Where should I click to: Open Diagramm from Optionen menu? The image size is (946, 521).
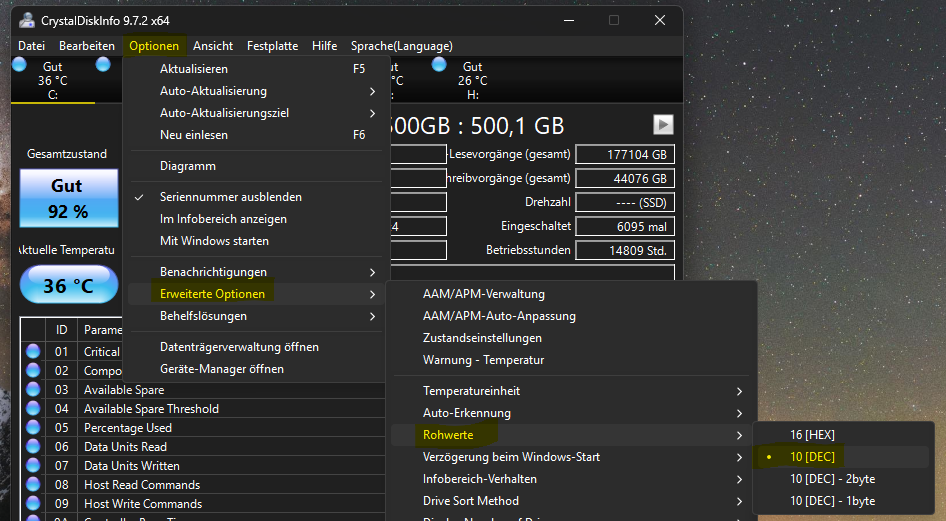tap(256, 166)
